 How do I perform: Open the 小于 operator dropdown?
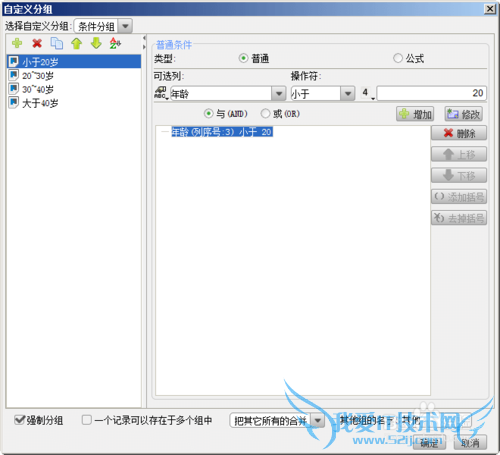347,94
